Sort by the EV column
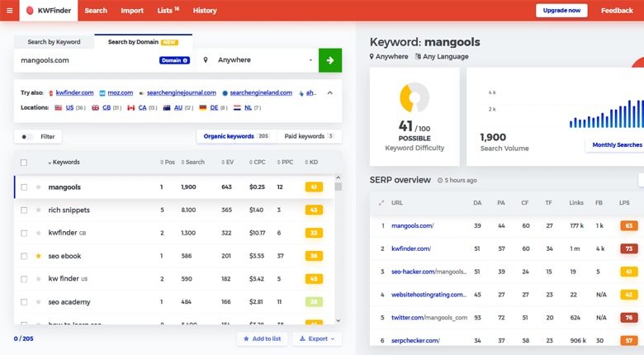Image resolution: width=644 pixels, height=355 pixels. point(228,163)
